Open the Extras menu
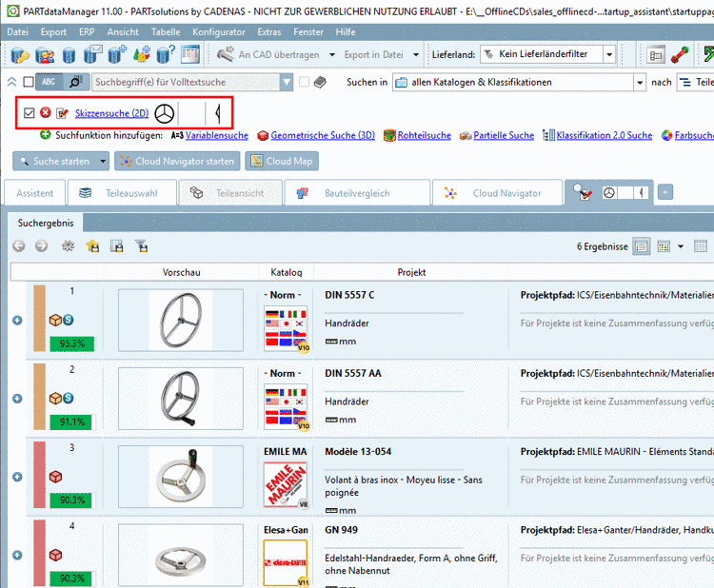714x588 pixels. (269, 31)
